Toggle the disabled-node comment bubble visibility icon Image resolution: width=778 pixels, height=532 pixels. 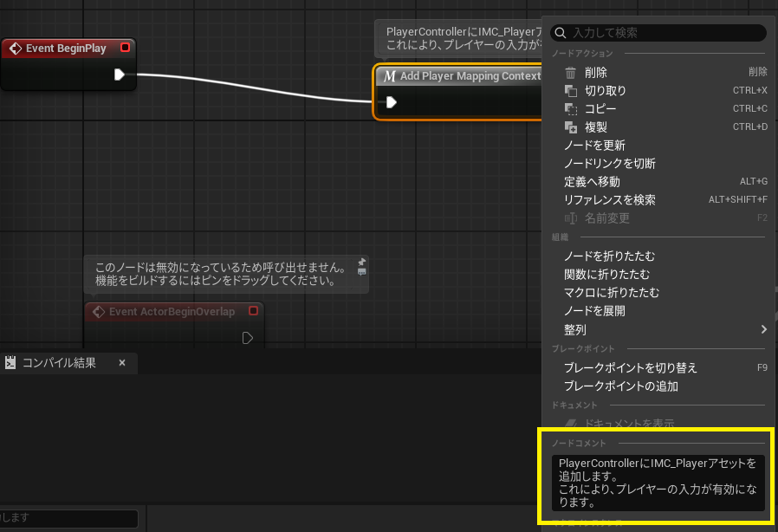[x=362, y=272]
